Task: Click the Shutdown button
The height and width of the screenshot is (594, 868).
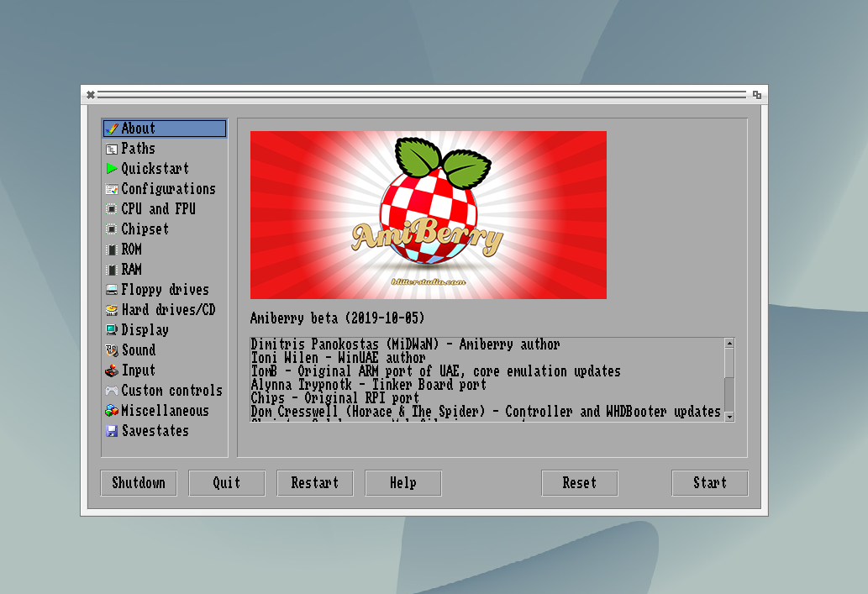Action: point(139,483)
